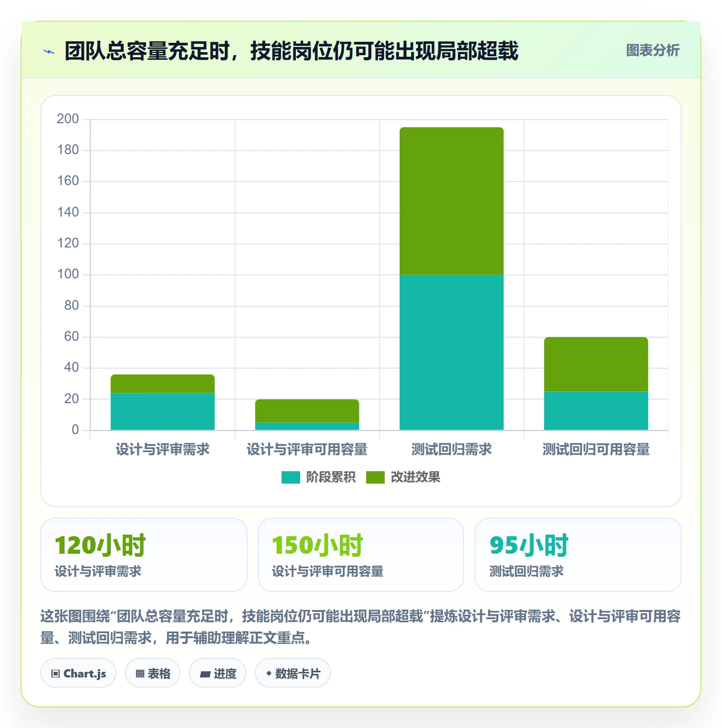Select the Chart.js tag chip
722x728 pixels.
pyautogui.click(x=78, y=673)
